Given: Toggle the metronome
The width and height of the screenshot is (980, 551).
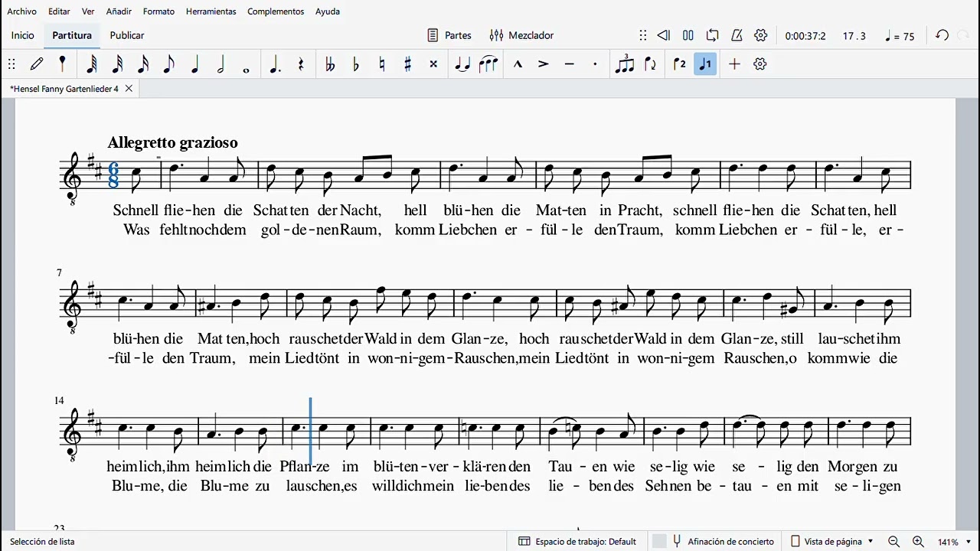Looking at the screenshot, I should click(x=737, y=35).
